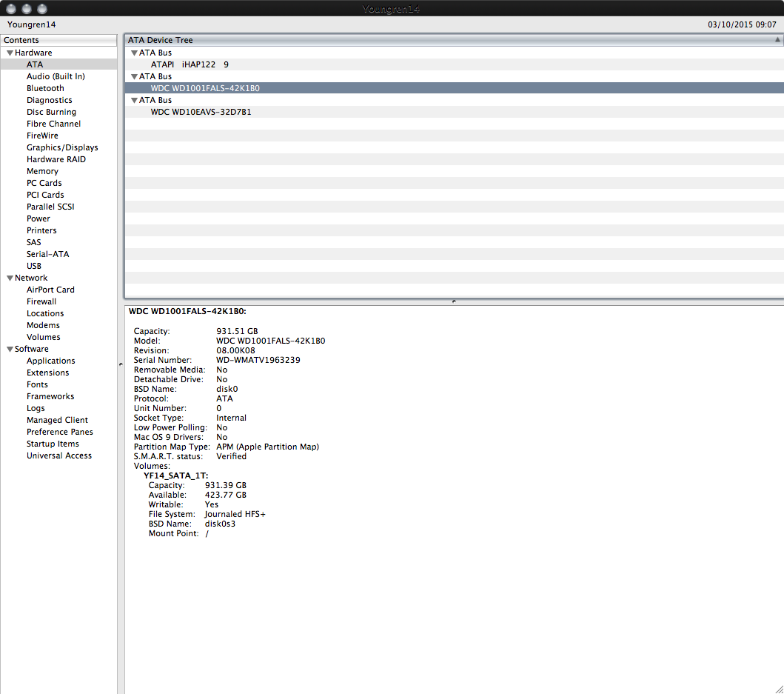Select Parallel SCSI entry
This screenshot has height=694, width=784.
(50, 207)
